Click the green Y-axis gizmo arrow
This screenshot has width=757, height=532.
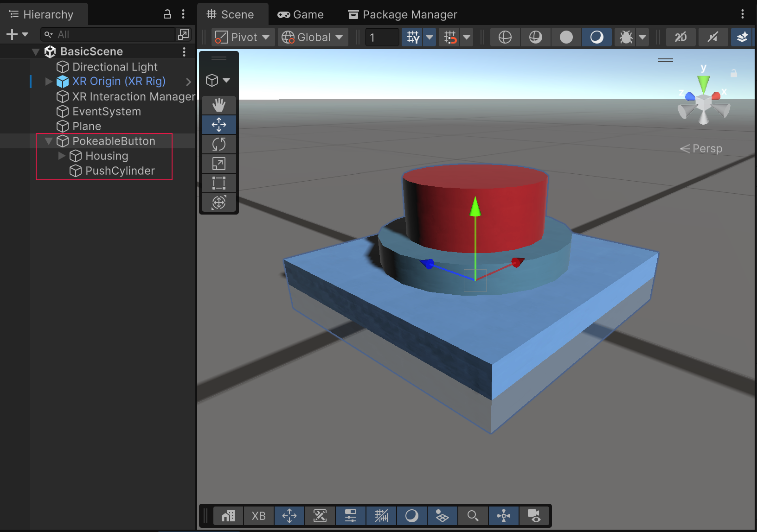[x=475, y=207]
